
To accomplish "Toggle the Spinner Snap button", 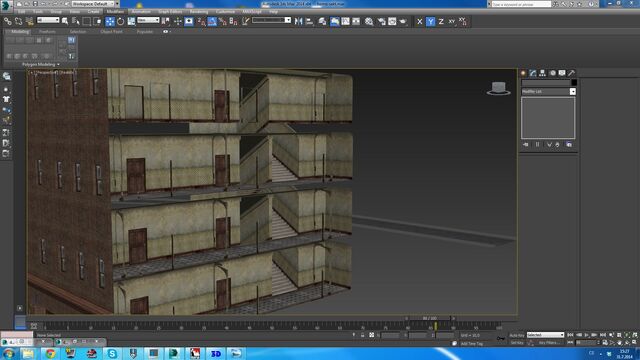I will coord(233,21).
